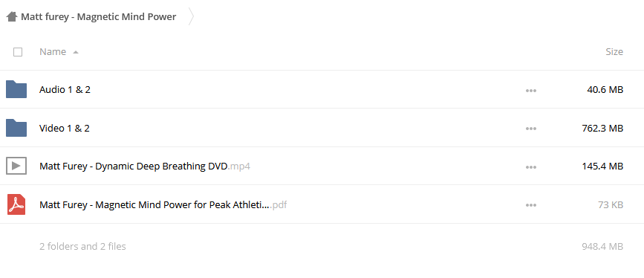
Task: Open Matt furey - Magnetic Mind Power breadcrumb
Action: click(x=99, y=17)
